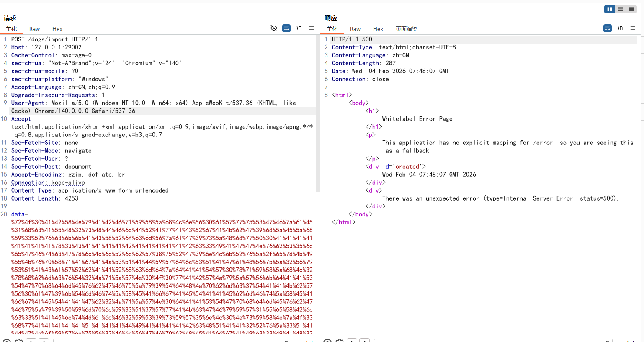Select the side-by-side layout icon
The width and height of the screenshot is (644, 342).
coord(609,9)
